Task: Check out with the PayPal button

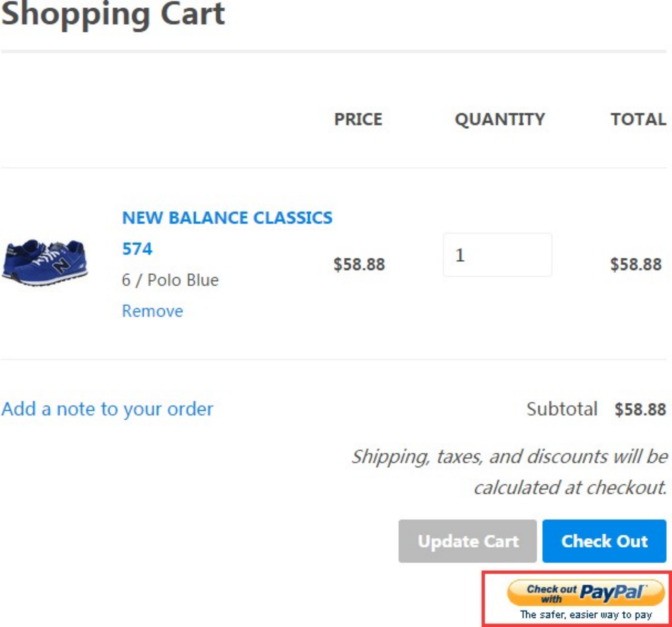Action: pyautogui.click(x=585, y=593)
